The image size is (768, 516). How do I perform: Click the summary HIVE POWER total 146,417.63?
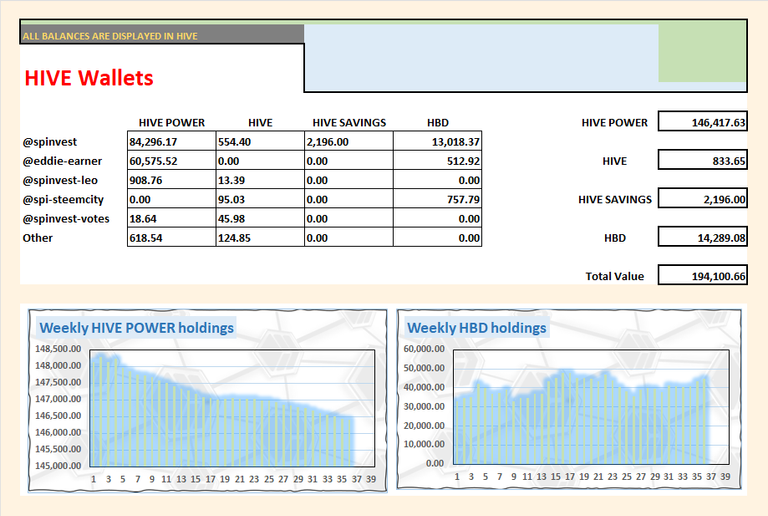point(702,122)
